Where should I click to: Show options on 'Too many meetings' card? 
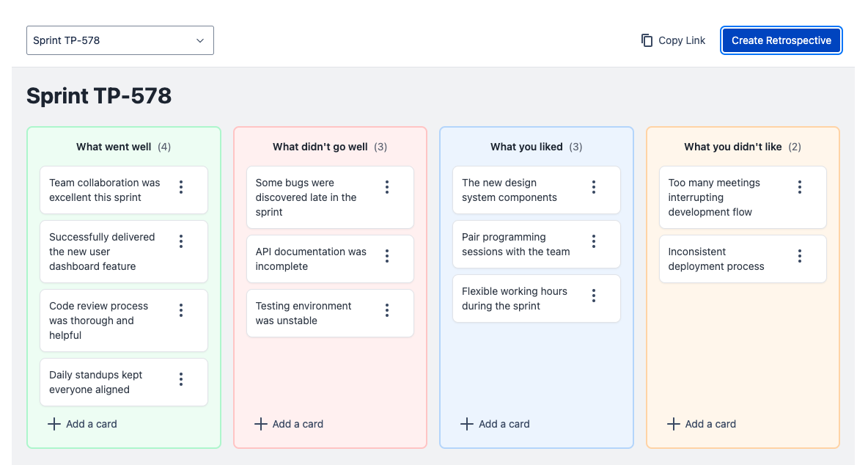pos(800,187)
